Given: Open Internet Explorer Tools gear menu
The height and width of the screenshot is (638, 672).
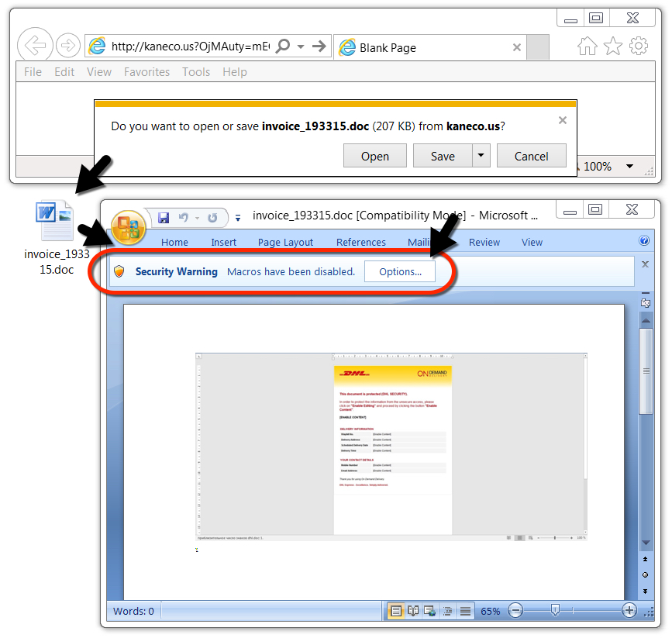Looking at the screenshot, I should point(639,46).
